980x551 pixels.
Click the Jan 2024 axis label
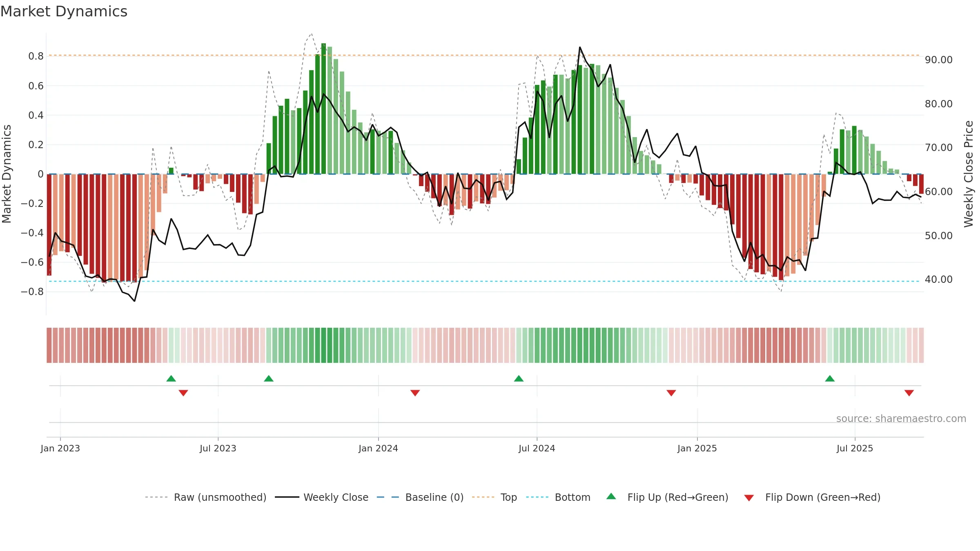click(x=378, y=448)
